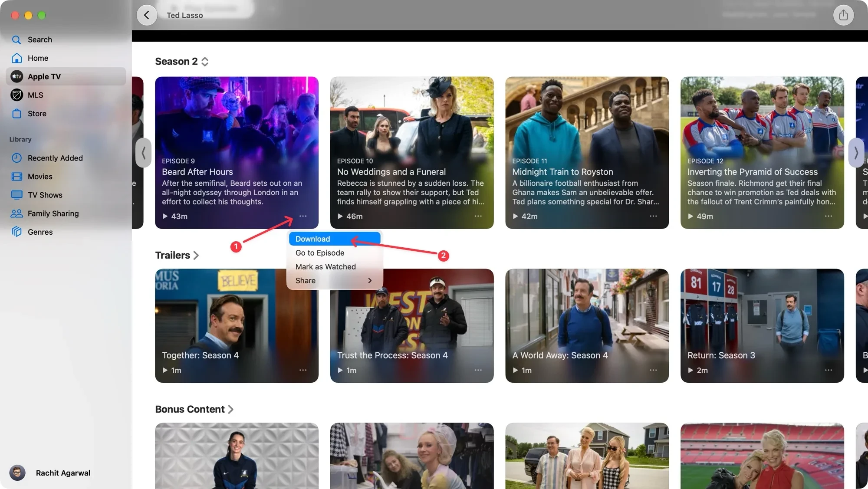Expand the Share submenu arrow
Screen dimensions: 868x489
pyautogui.click(x=370, y=281)
